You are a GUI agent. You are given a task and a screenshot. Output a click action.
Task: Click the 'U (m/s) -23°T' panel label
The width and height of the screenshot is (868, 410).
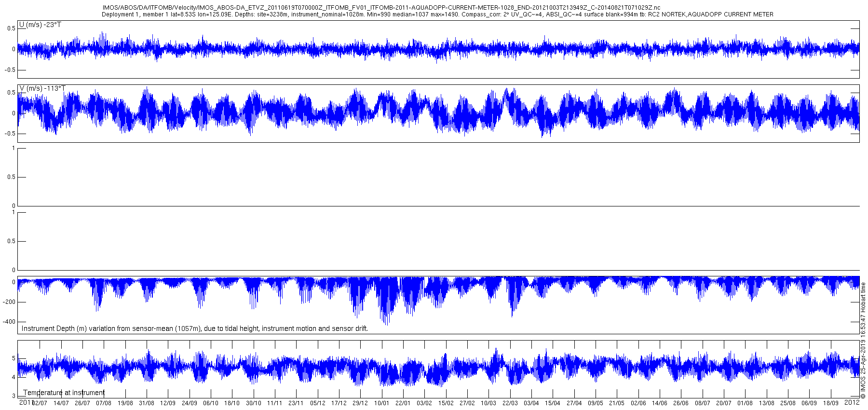(40, 25)
